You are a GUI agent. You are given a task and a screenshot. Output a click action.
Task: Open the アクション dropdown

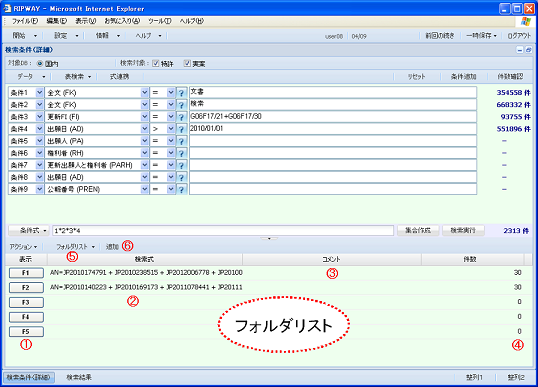click(23, 246)
